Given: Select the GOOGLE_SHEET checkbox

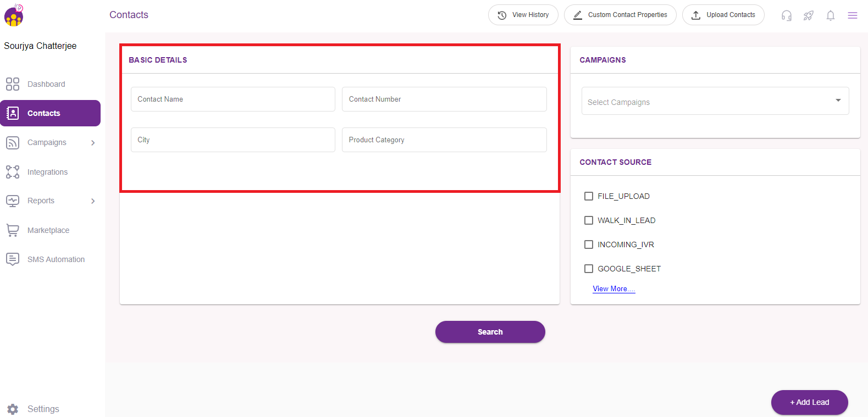Looking at the screenshot, I should [x=589, y=269].
